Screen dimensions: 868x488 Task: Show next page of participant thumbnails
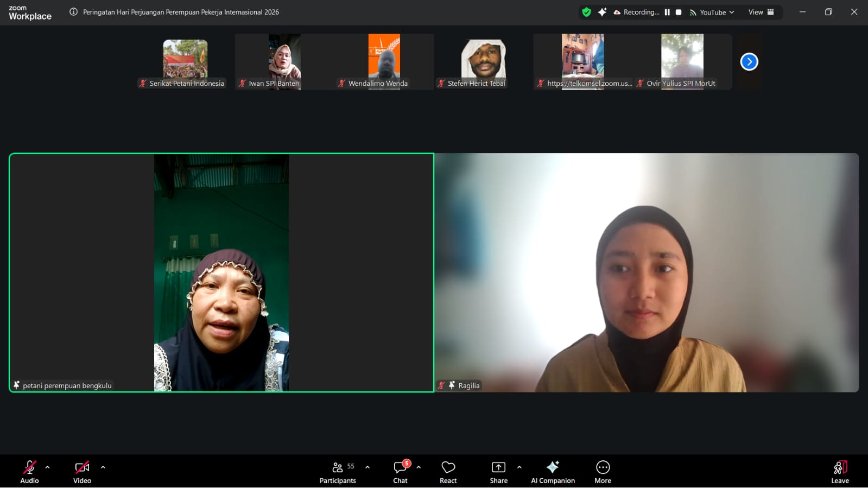749,62
